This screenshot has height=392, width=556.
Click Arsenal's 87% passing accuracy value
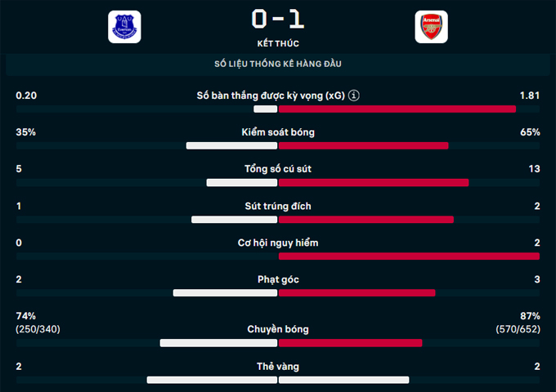tap(530, 316)
